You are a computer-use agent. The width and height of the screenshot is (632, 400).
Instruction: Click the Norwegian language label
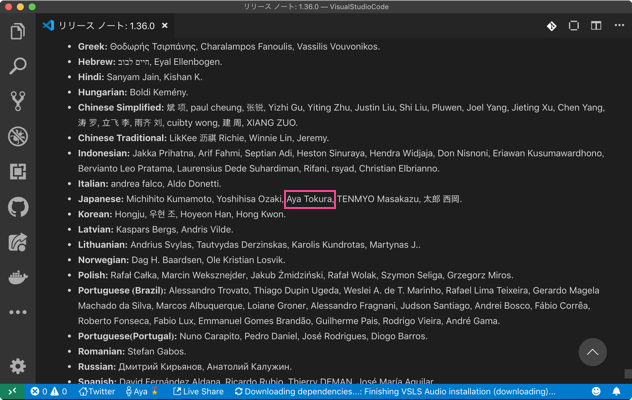pyautogui.click(x=104, y=260)
